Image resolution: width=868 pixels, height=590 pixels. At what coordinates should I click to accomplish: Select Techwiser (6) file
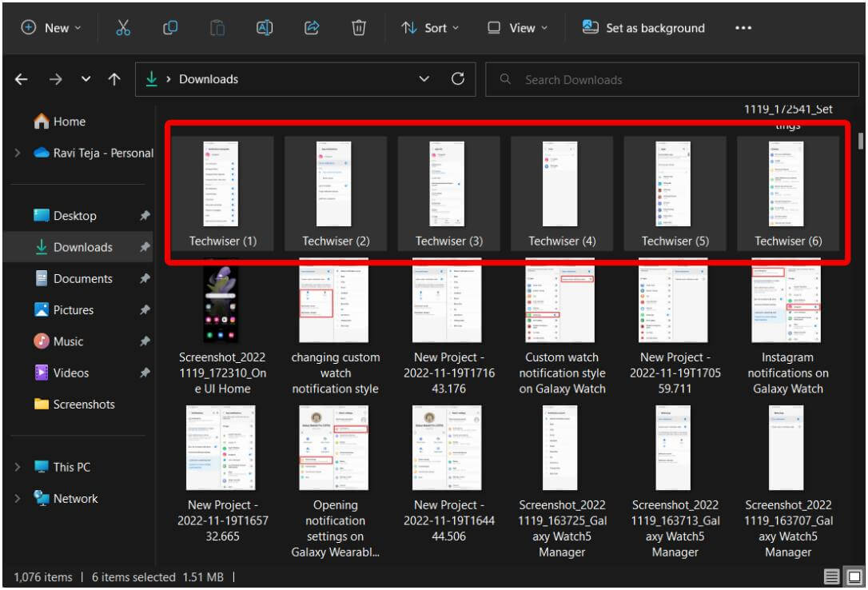[788, 193]
